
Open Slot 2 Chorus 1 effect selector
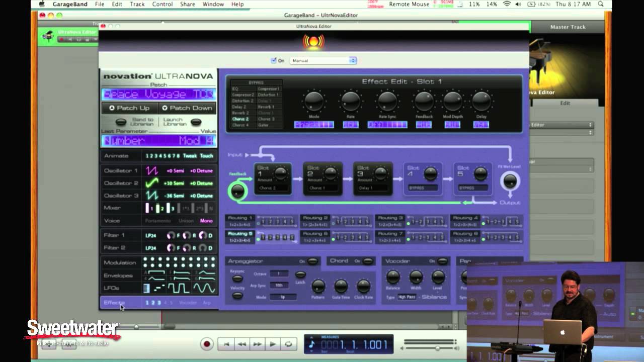323,188
